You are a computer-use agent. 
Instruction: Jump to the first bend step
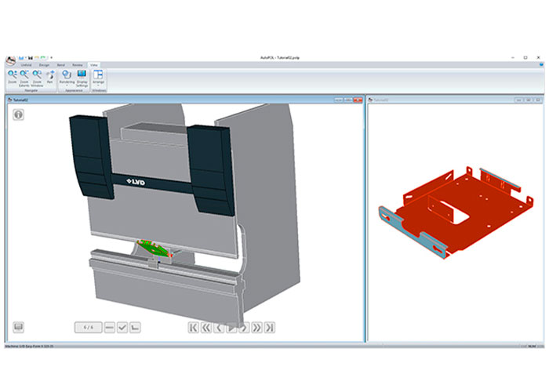pos(193,327)
